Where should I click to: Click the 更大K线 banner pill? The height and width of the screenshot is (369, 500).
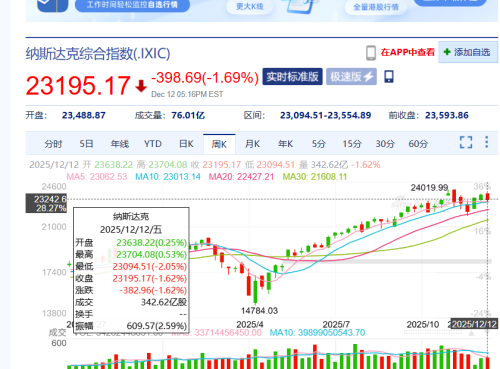tap(250, 7)
